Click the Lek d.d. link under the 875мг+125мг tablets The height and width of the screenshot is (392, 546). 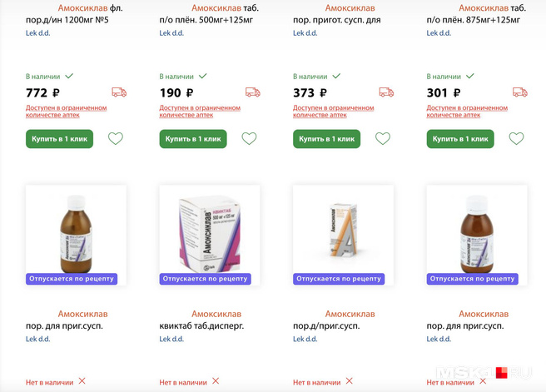click(x=439, y=33)
